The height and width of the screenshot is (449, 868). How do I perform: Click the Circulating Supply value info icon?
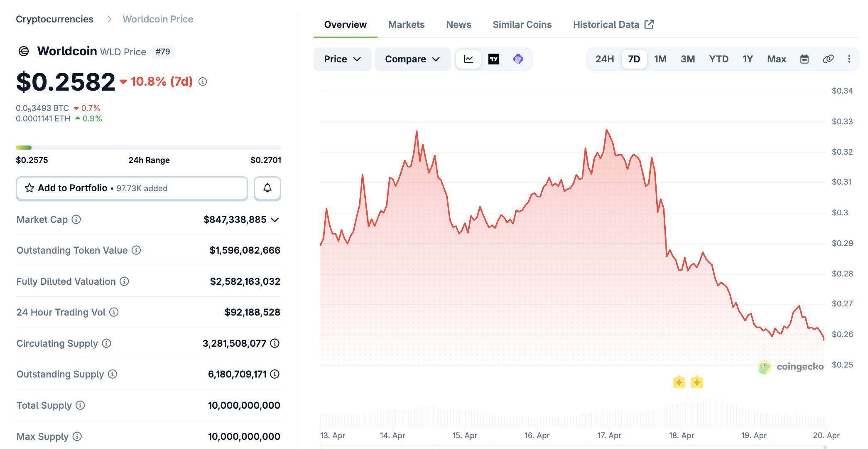coord(275,343)
